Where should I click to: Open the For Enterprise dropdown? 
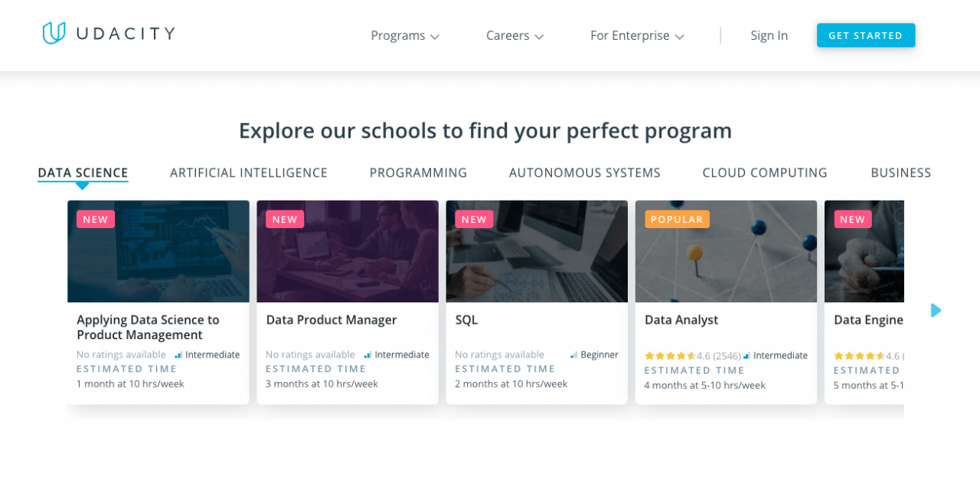(637, 35)
